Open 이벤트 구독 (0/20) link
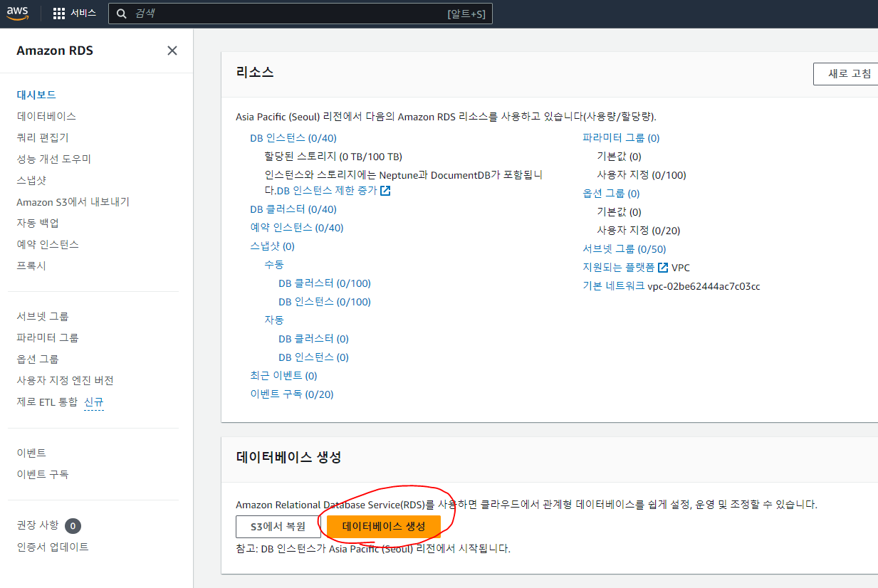878x588 pixels. [292, 394]
